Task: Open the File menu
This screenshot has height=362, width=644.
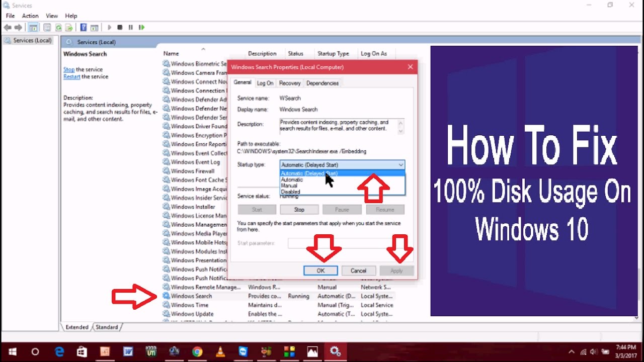Action: click(10, 16)
